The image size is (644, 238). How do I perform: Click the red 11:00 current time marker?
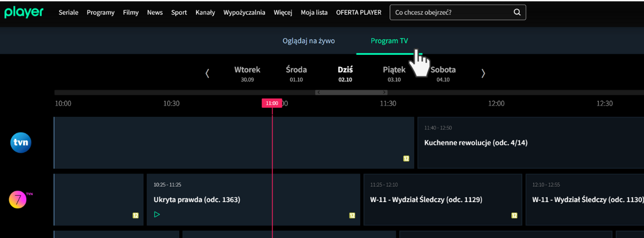(x=272, y=103)
